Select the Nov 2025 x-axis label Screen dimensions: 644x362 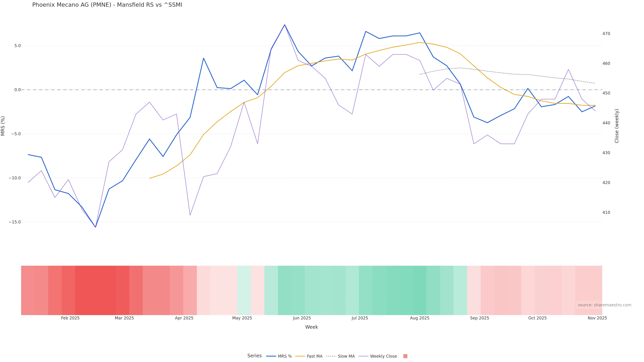[x=597, y=318]
